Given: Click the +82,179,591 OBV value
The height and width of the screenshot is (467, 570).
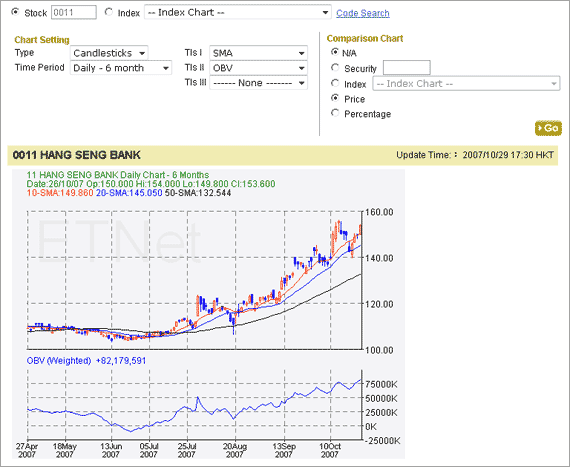Looking at the screenshot, I should tap(121, 361).
